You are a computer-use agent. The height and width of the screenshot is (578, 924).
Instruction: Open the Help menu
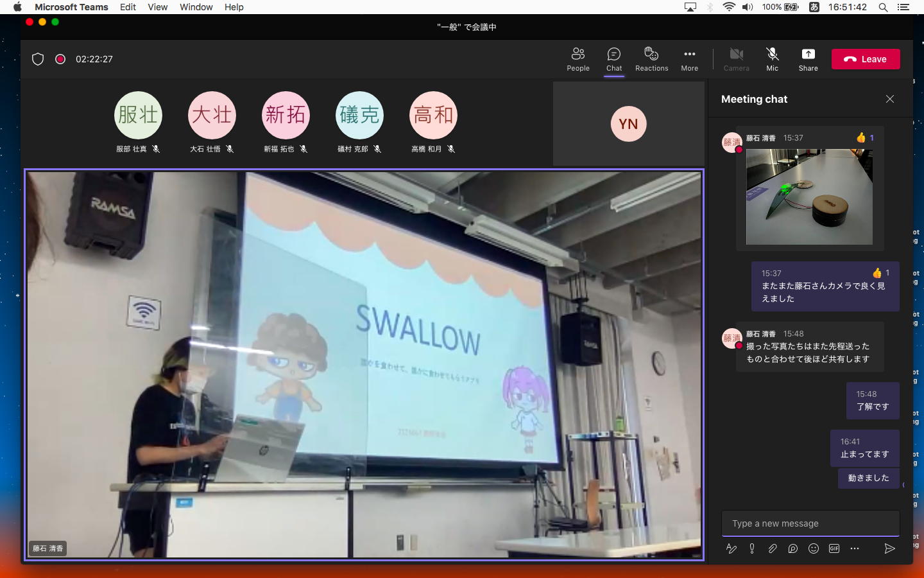(x=234, y=7)
